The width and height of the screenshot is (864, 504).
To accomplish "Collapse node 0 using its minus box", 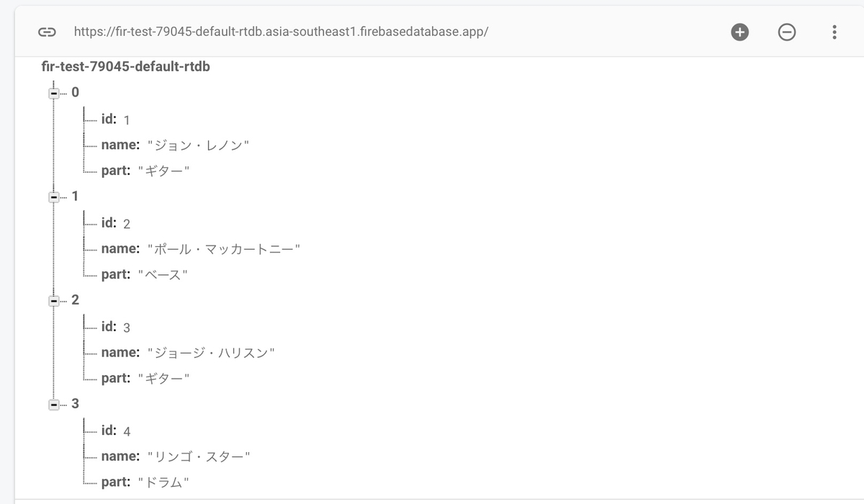I will pos(54,92).
